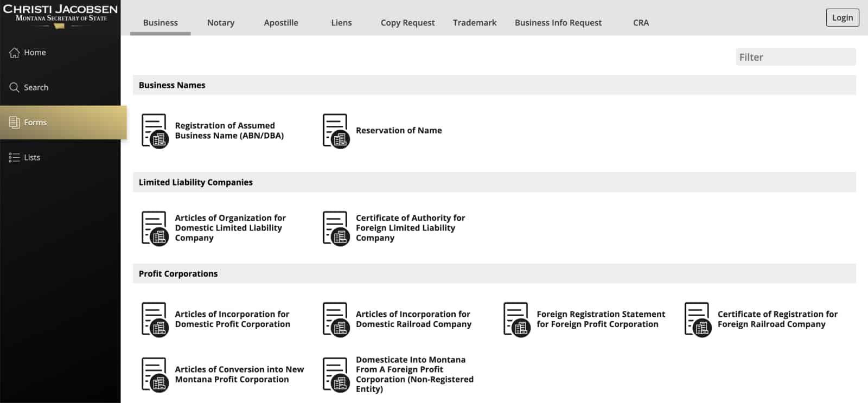Open Articles of Conversion into New Montana Corporation
This screenshot has width=868, height=403.
coord(239,374)
